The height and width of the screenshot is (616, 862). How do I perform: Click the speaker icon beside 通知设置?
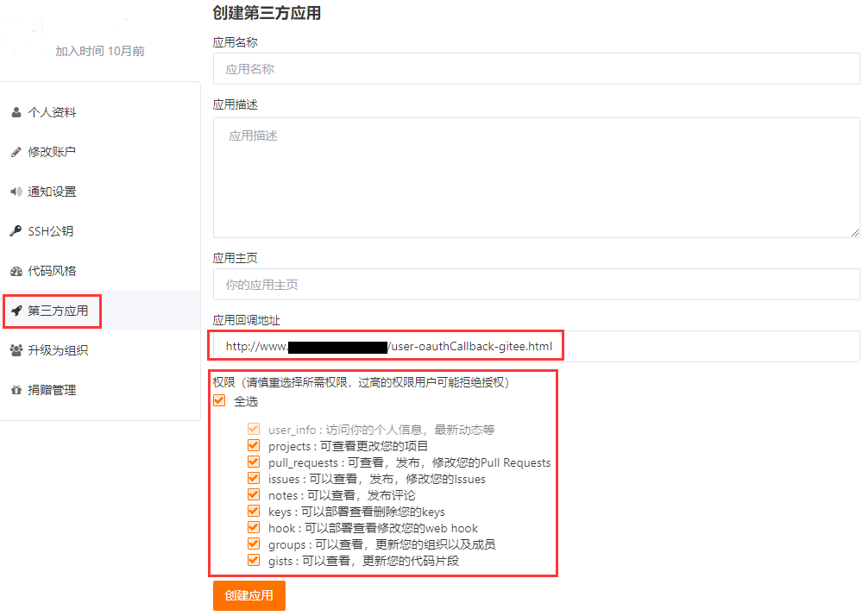(x=16, y=192)
